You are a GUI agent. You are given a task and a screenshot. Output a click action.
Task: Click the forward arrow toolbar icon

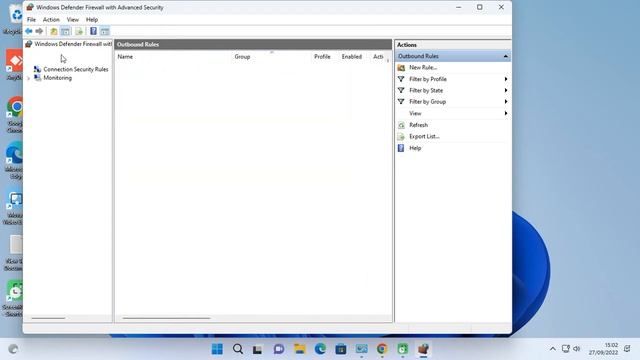pyautogui.click(x=39, y=31)
